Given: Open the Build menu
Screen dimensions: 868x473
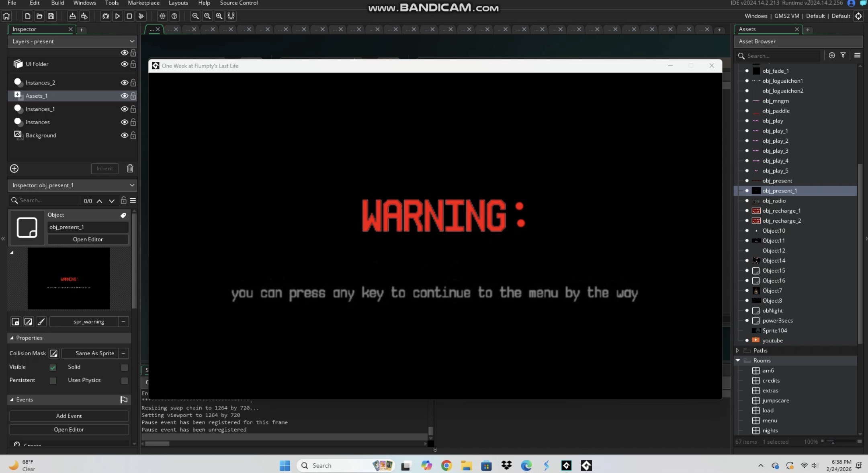Looking at the screenshot, I should [57, 3].
